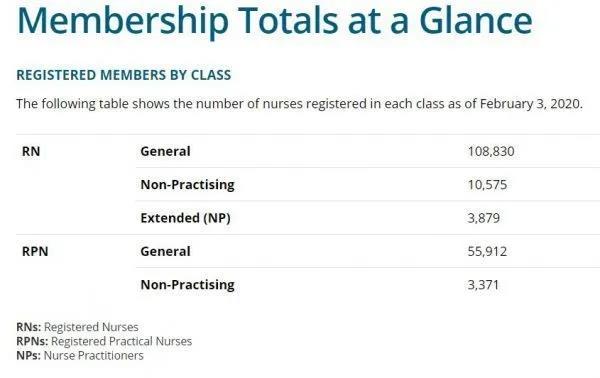The height and width of the screenshot is (378, 600).
Task: Click the RPNs: Registered Practical Nurses footnote
Action: click(x=104, y=341)
